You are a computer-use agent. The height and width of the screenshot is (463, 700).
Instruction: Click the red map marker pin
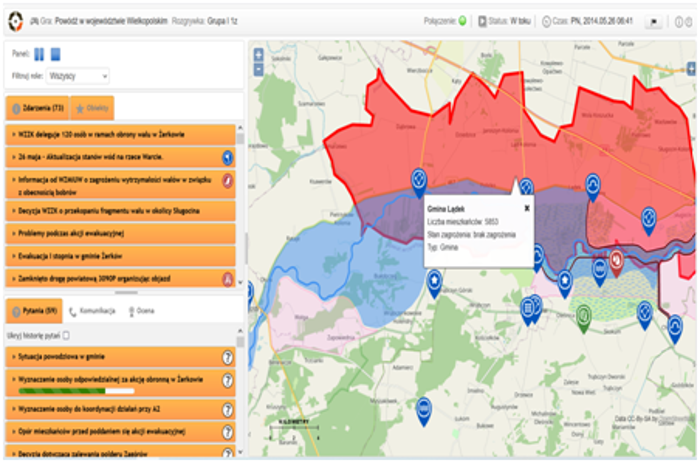617,260
